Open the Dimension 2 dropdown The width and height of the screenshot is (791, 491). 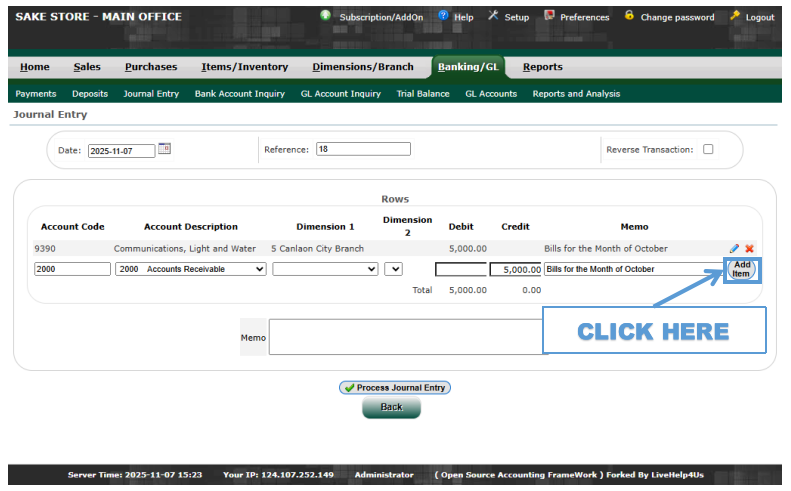click(393, 269)
